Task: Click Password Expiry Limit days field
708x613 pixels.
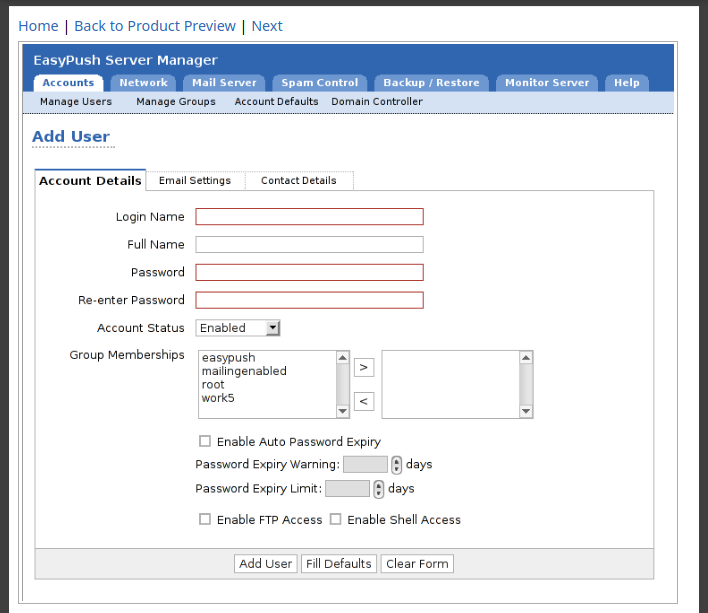Action: pos(347,488)
